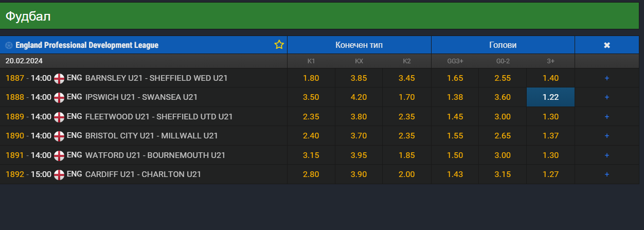Viewport: 644px width, 230px height.
Task: Open extra markets for Cardiff U21 match
Action: [x=607, y=174]
